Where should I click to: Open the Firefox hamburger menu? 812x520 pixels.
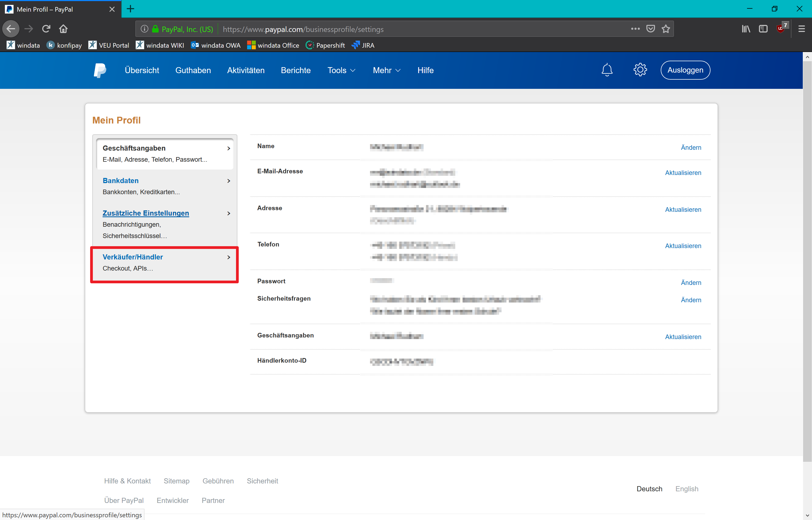coord(801,29)
